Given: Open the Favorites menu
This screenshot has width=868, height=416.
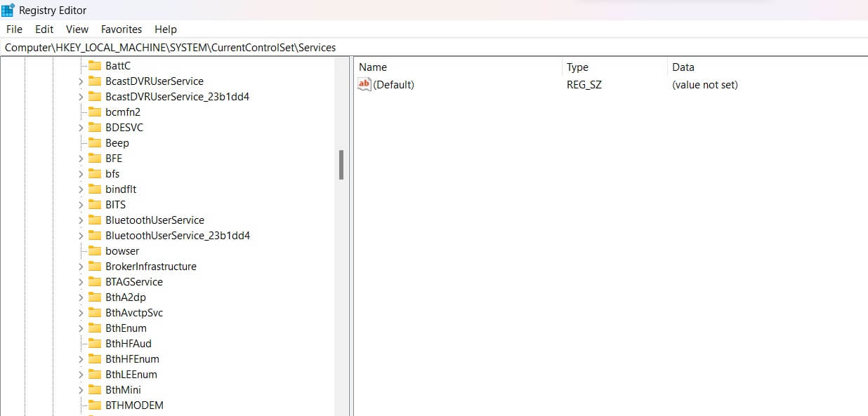Looking at the screenshot, I should click(x=121, y=29).
